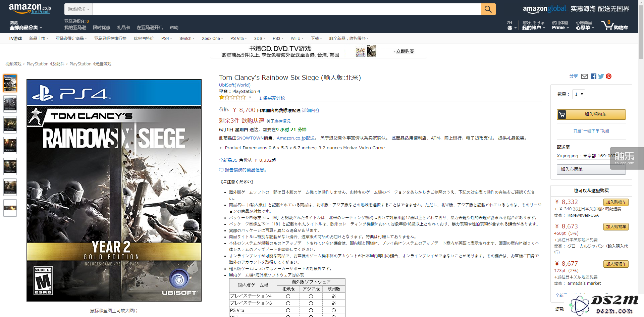Select the sixth product thumbnail
Viewport: 644px width, 317px height.
point(10,187)
